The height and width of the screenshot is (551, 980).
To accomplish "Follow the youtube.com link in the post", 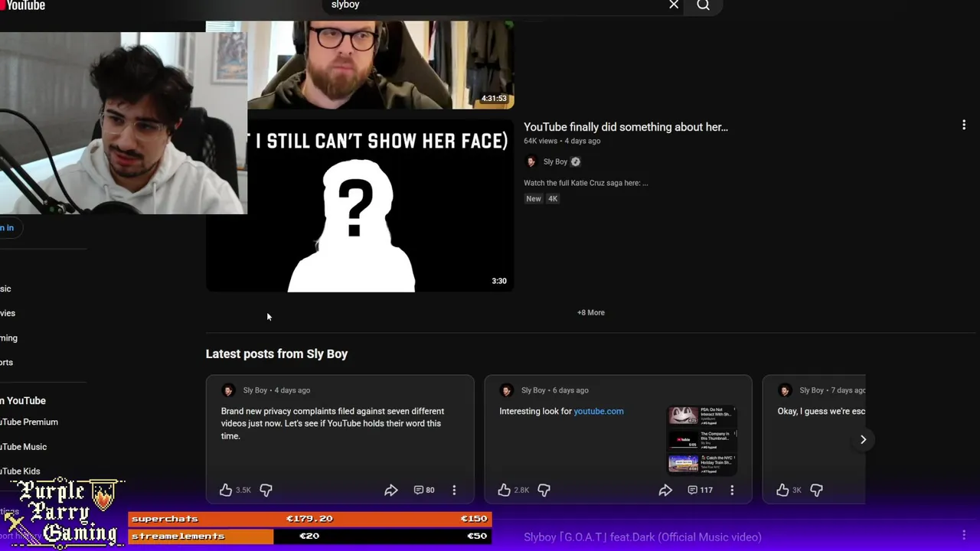I will [599, 411].
